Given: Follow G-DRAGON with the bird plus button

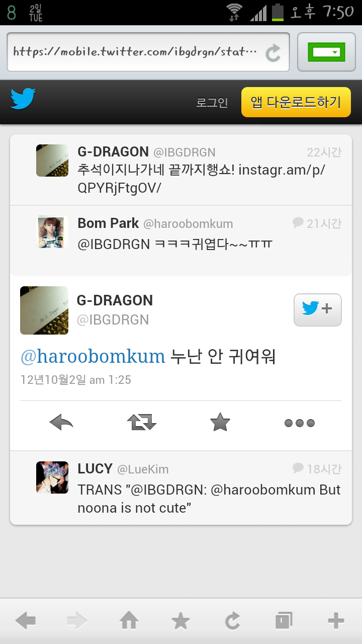Looking at the screenshot, I should 318,310.
